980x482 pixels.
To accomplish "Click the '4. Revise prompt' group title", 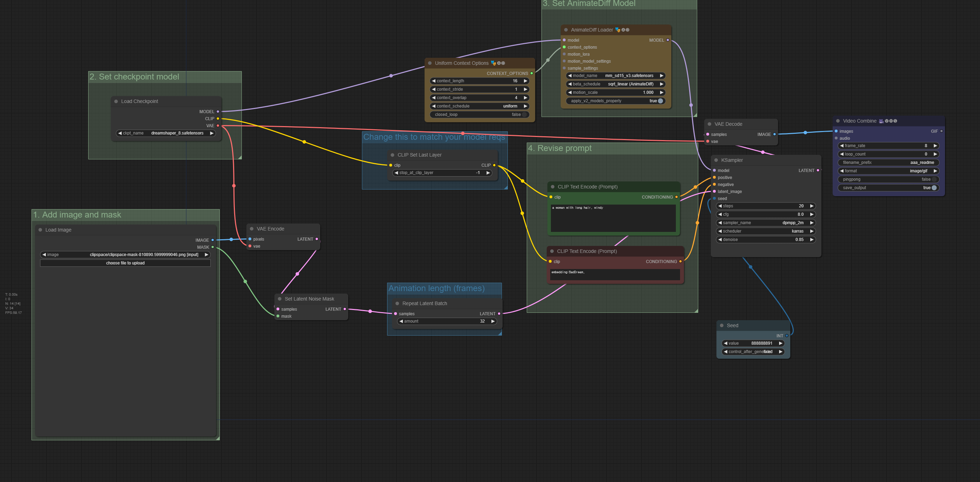I will click(x=560, y=149).
